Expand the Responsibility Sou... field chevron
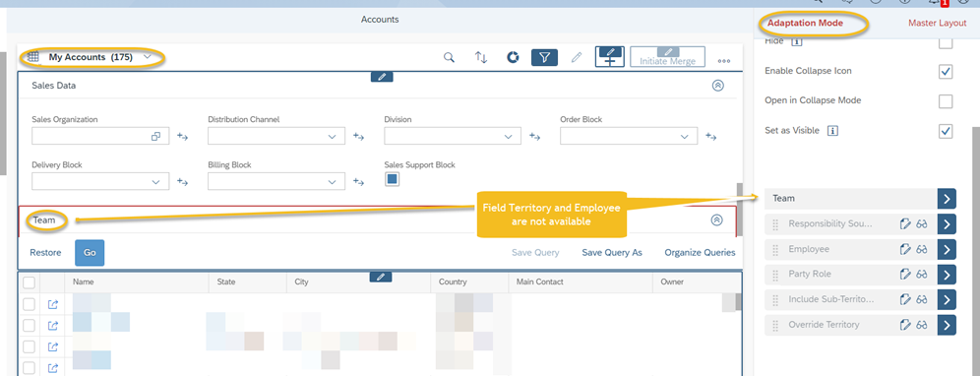Viewport: 980px width, 376px height. [x=947, y=224]
